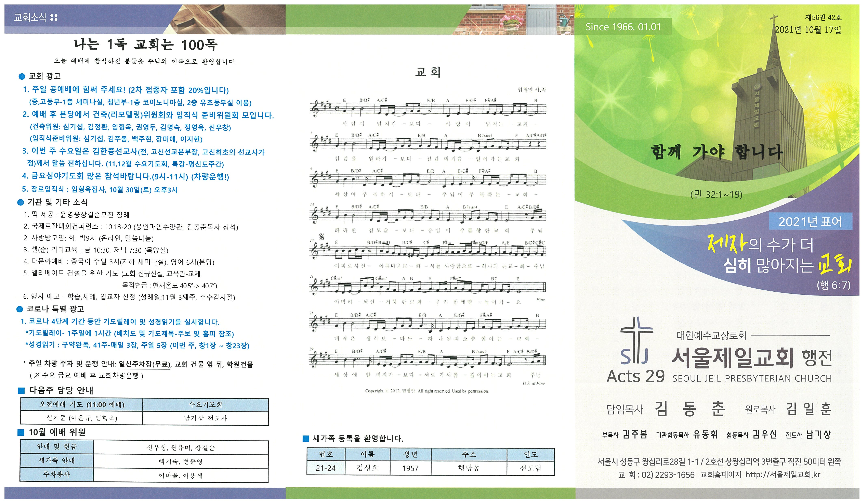Click the sheet music title '교 회'
Screen dimensions: 868x504
pyautogui.click(x=428, y=72)
